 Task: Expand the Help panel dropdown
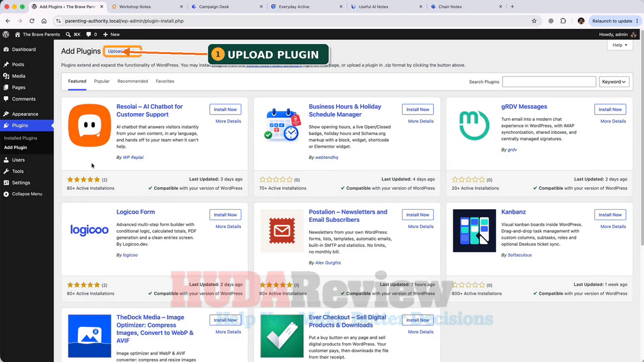(x=619, y=45)
